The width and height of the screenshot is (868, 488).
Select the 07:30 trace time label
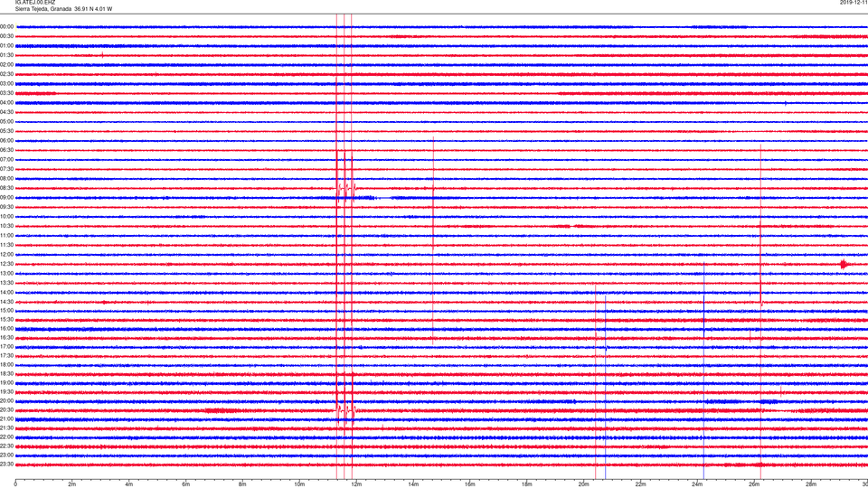[x=6, y=169]
